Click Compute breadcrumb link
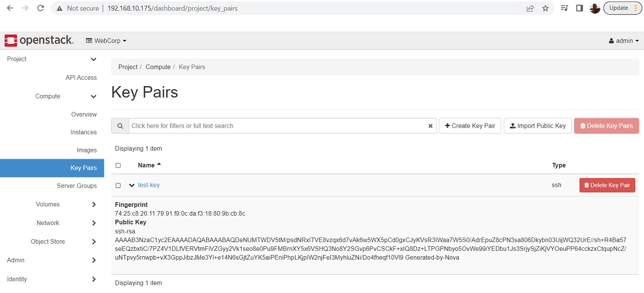 [x=158, y=67]
